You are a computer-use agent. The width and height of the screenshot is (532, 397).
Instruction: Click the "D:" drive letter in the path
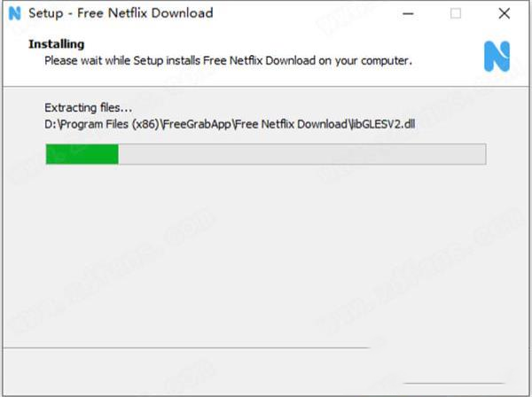[51, 124]
